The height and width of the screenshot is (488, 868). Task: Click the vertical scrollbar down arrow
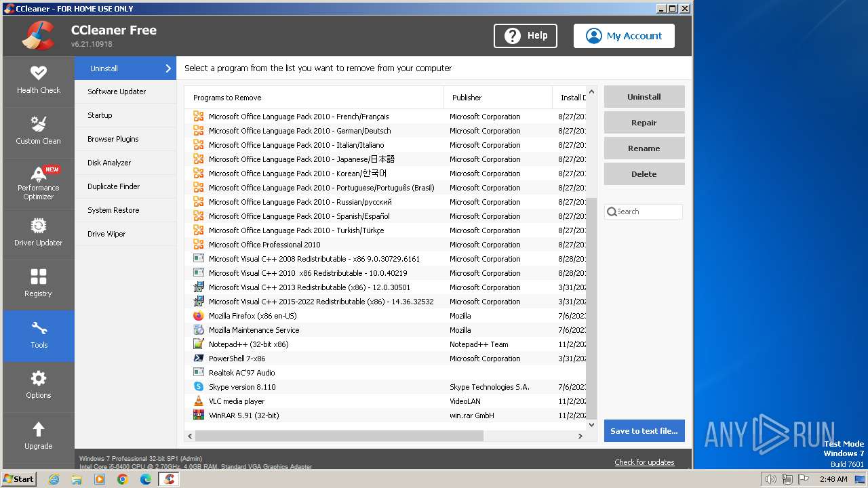591,425
